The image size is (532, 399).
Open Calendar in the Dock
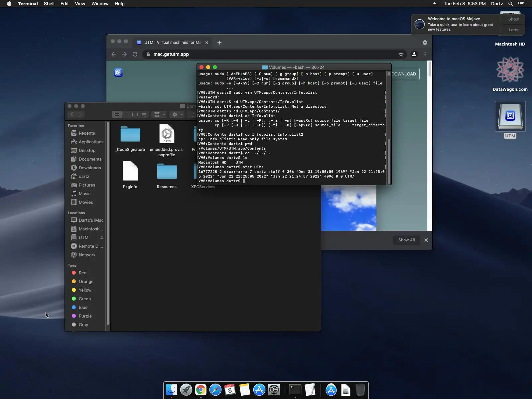[230, 390]
